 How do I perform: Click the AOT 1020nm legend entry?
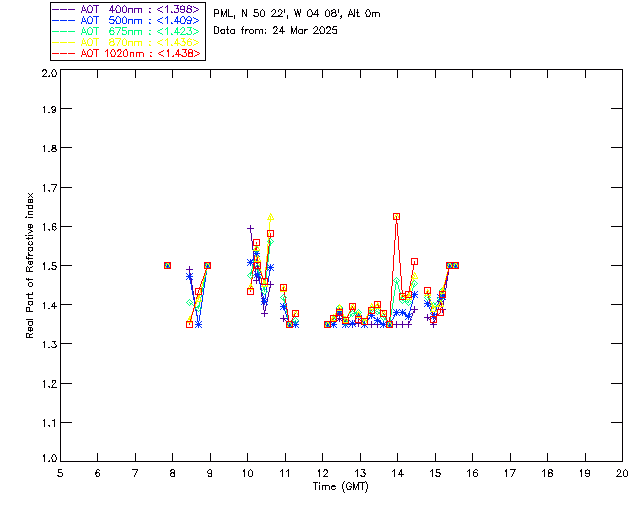[x=127, y=53]
